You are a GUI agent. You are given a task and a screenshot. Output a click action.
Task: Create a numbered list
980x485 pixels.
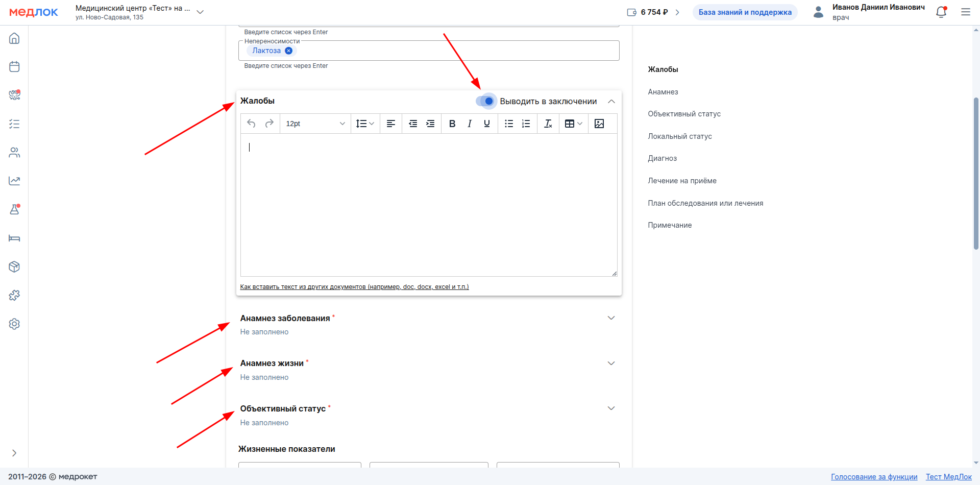click(526, 124)
